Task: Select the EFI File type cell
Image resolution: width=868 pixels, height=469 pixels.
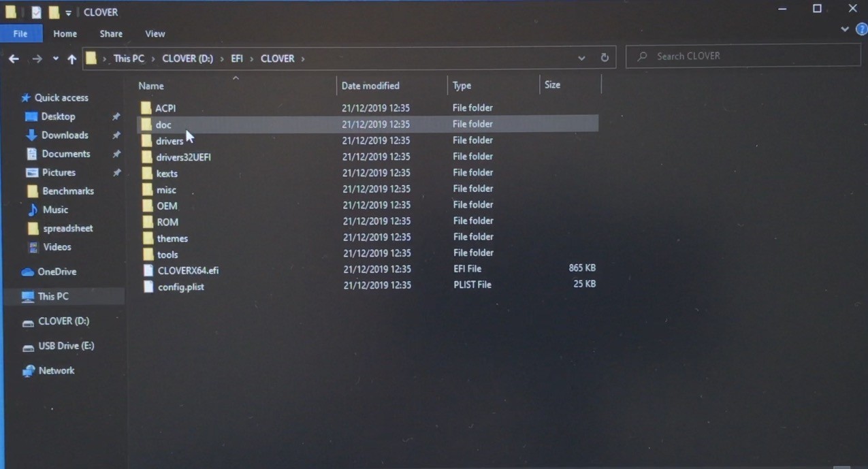Action: (x=467, y=269)
